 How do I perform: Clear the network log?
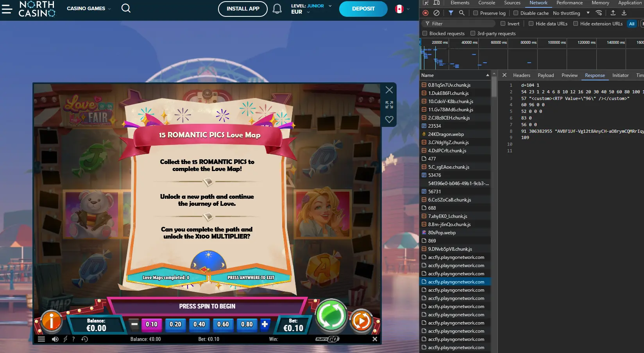[x=436, y=13]
